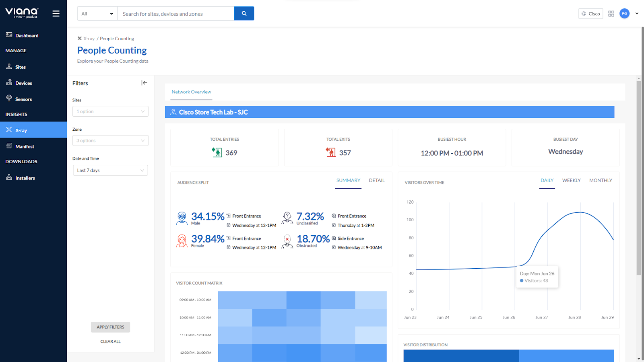Expand the Zone filter dropdown
The image size is (644, 362).
coord(110,141)
